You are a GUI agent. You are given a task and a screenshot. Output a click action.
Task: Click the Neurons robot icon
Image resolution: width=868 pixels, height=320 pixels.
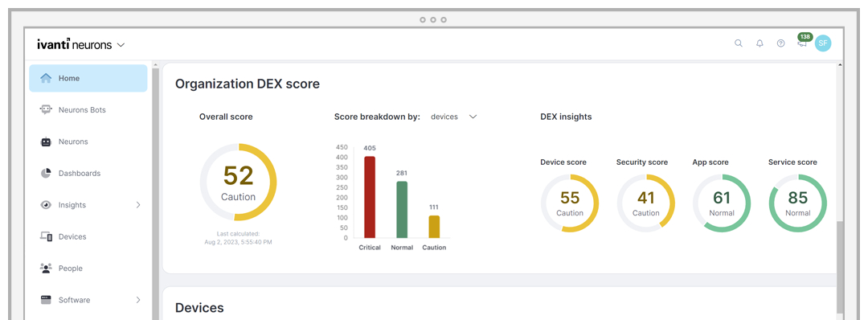point(46,142)
